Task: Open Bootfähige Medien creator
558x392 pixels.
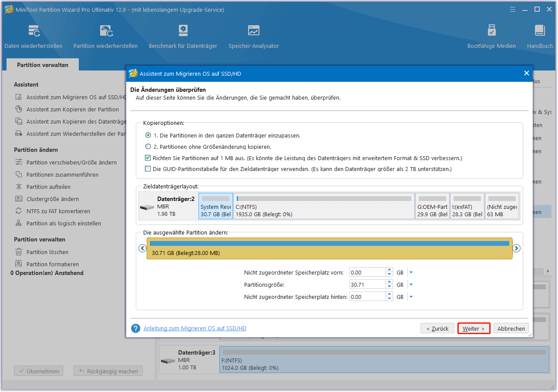Action: click(x=491, y=37)
